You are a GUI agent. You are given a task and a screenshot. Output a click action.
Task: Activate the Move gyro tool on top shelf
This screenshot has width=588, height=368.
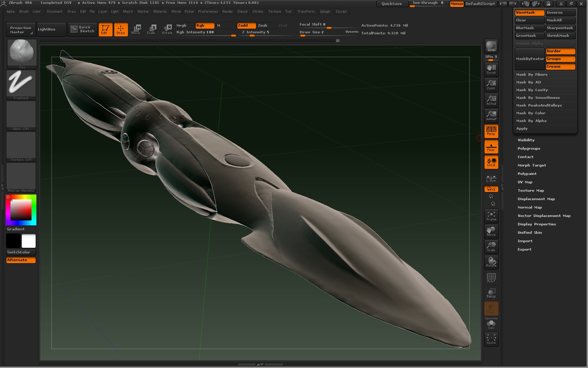pyautogui.click(x=136, y=29)
